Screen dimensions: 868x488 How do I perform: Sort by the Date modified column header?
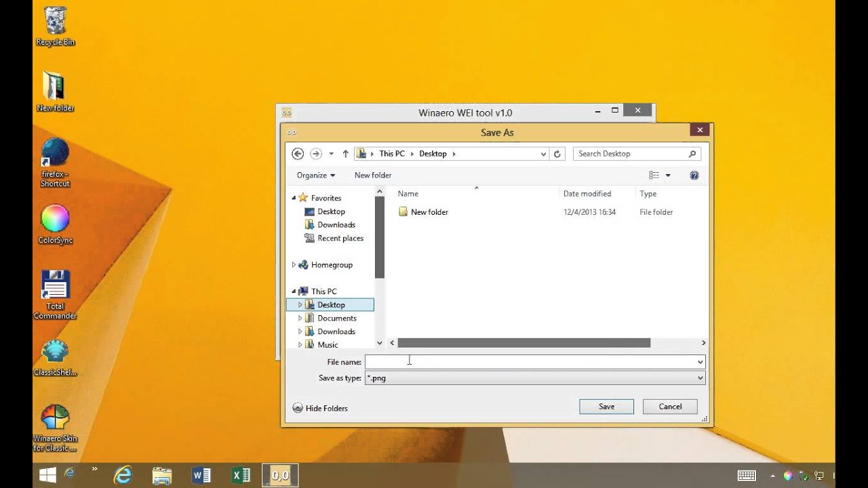pos(587,194)
